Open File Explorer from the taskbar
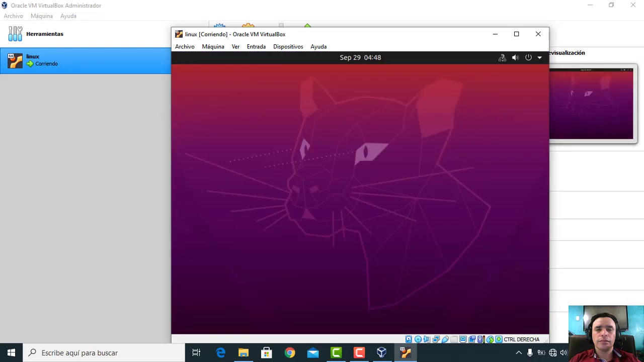The width and height of the screenshot is (644, 362). point(244,352)
